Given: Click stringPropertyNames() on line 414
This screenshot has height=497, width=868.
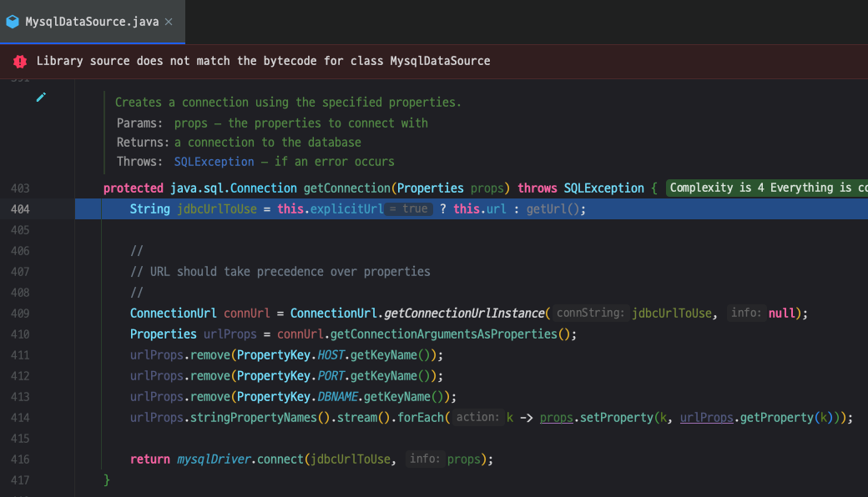Looking at the screenshot, I should pos(260,418).
